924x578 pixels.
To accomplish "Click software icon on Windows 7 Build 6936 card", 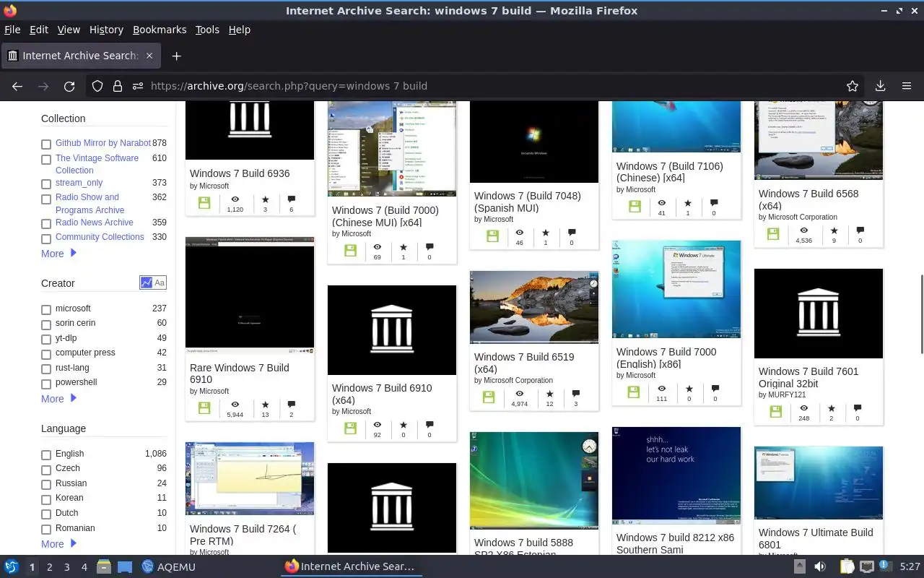I will pyautogui.click(x=204, y=203).
